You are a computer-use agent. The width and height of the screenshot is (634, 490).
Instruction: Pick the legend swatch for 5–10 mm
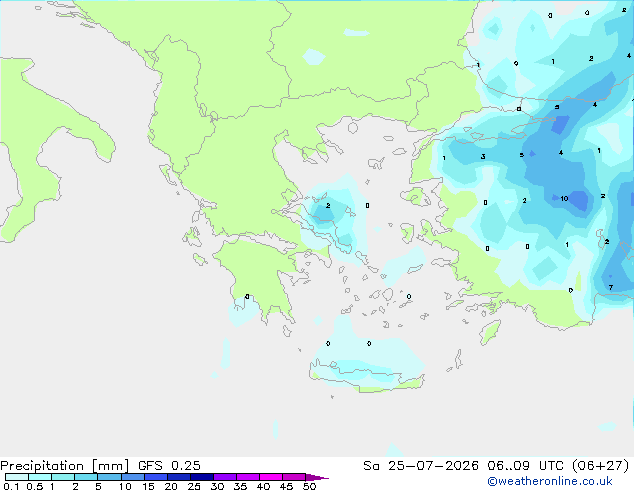[109, 477]
